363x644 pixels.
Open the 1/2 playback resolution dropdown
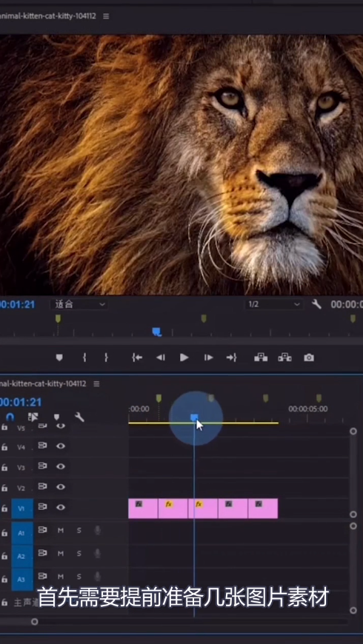click(274, 304)
